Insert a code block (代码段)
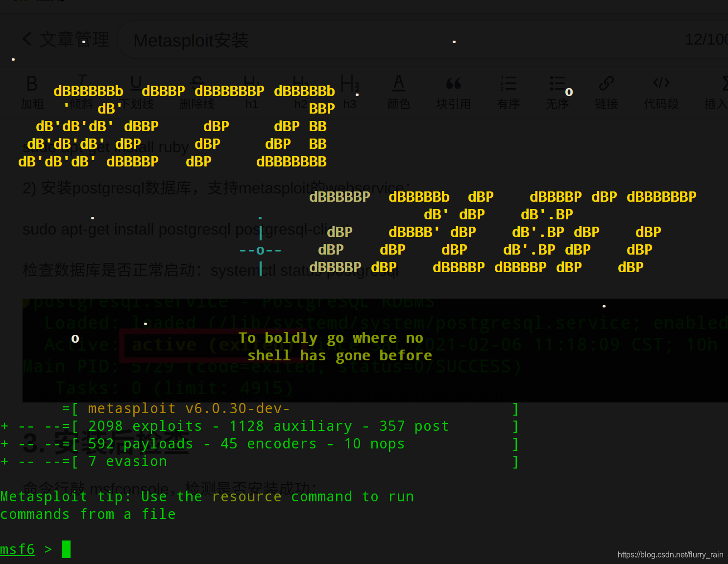728x564 pixels. pyautogui.click(x=661, y=92)
